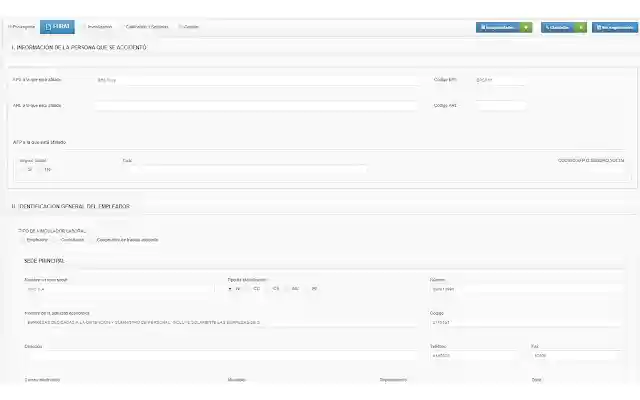Viewport: 640px width, 400px height.
Task: Select NU identification type radio
Action: (x=287, y=289)
